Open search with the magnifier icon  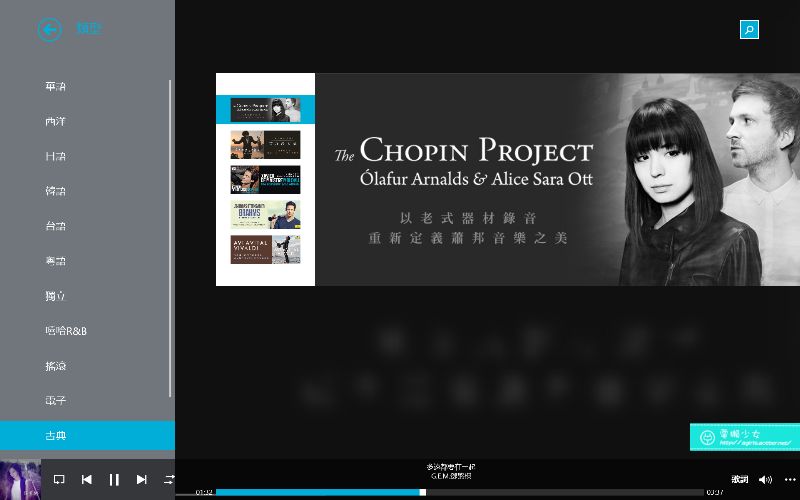click(749, 30)
